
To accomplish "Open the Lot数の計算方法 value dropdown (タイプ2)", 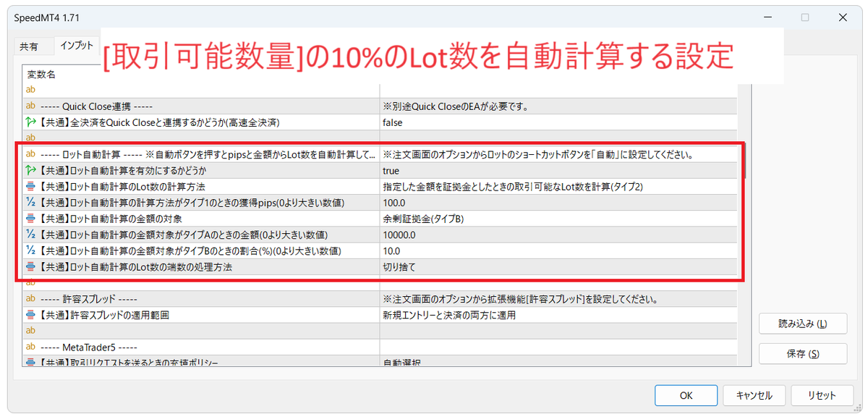I will click(x=558, y=186).
